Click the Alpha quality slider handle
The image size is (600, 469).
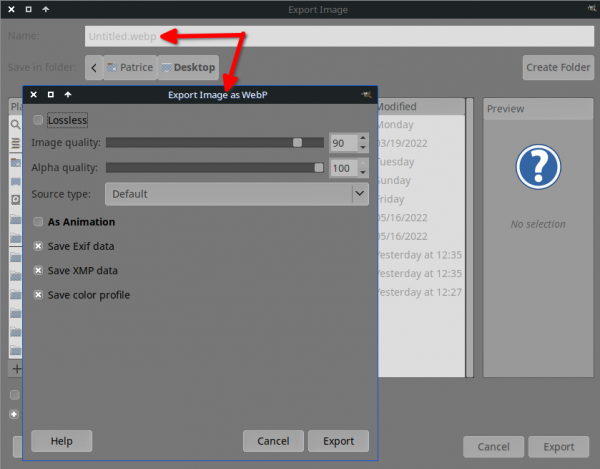point(319,168)
